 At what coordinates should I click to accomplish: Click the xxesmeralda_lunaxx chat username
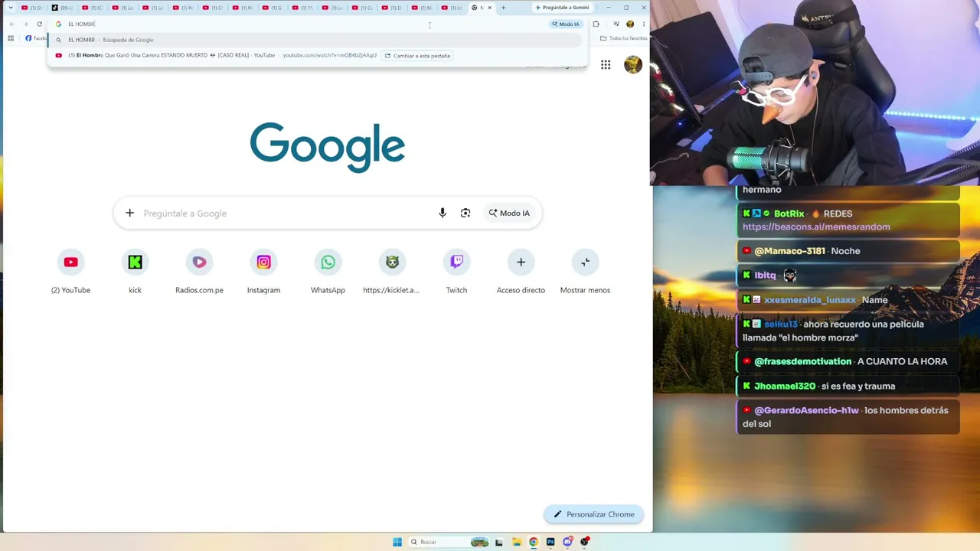(x=809, y=300)
